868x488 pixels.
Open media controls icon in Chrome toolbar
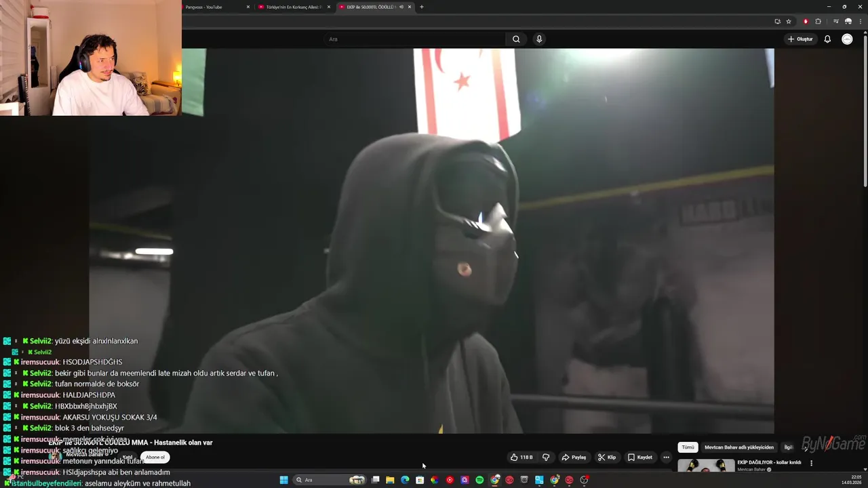click(x=836, y=21)
